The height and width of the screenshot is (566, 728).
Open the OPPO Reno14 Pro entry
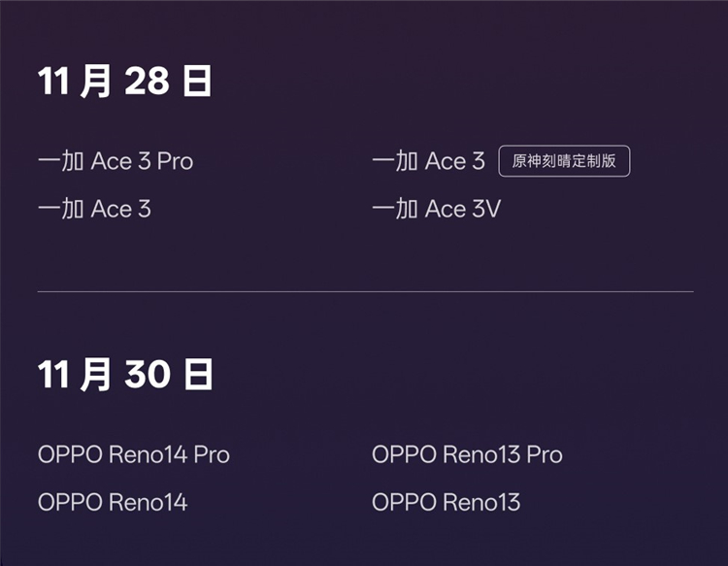(x=134, y=454)
